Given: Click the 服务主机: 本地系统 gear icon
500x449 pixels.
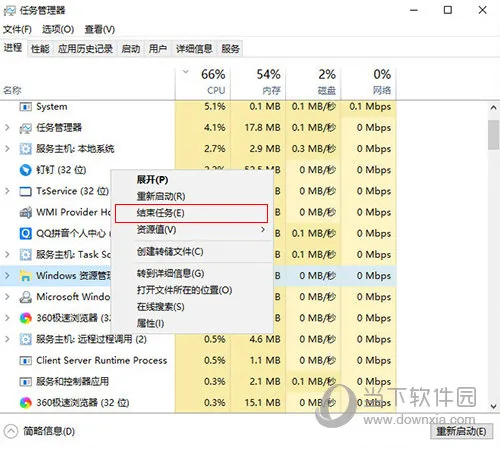Looking at the screenshot, I should coord(26,149).
